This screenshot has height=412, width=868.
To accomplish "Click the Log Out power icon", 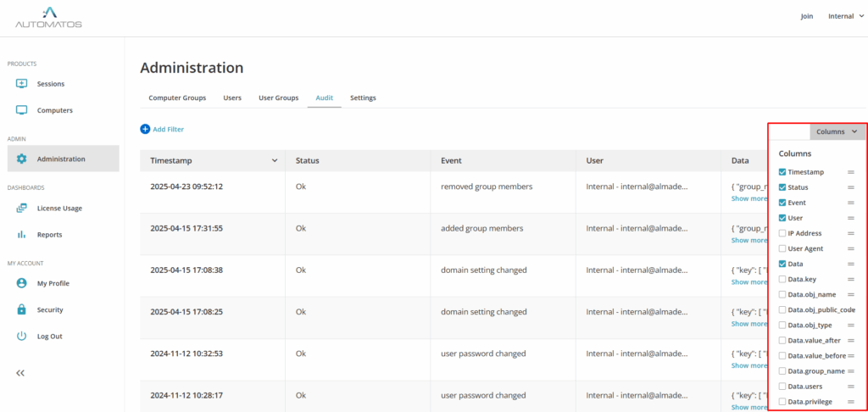I will (22, 336).
